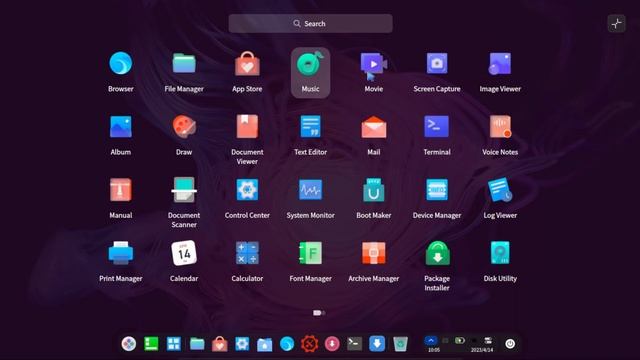Viewport: 640px width, 360px height.
Task: Open quick settings toggles in the tray
Action: click(x=488, y=340)
